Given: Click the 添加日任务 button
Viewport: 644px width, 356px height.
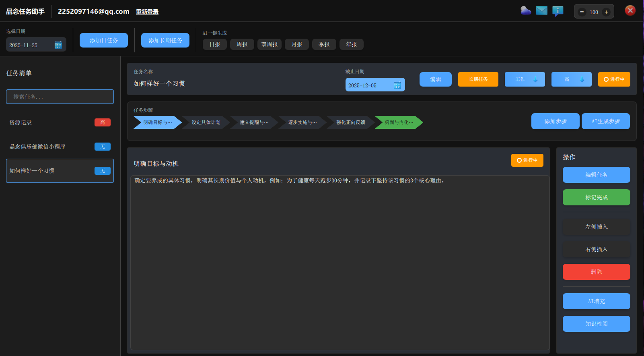Looking at the screenshot, I should pos(103,40).
